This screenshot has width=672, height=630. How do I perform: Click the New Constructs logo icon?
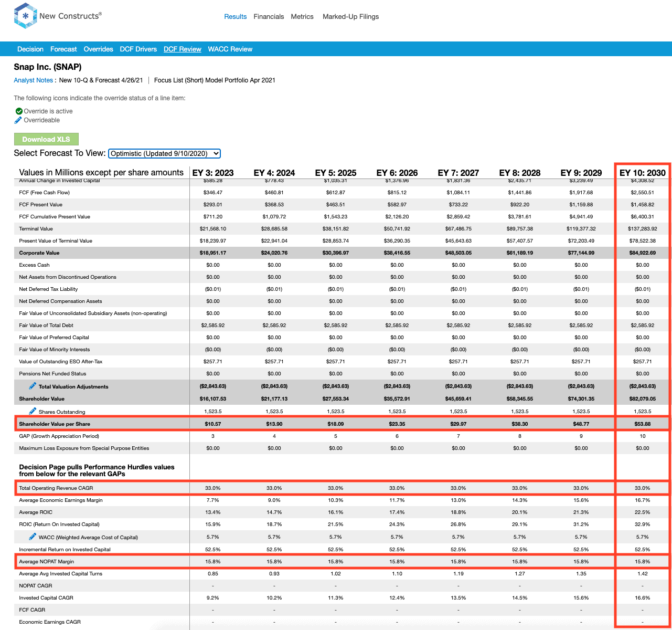(25, 16)
